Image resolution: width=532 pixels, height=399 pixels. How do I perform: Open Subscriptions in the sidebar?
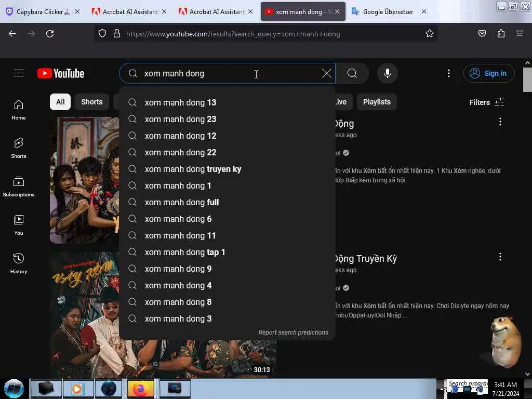tap(19, 187)
